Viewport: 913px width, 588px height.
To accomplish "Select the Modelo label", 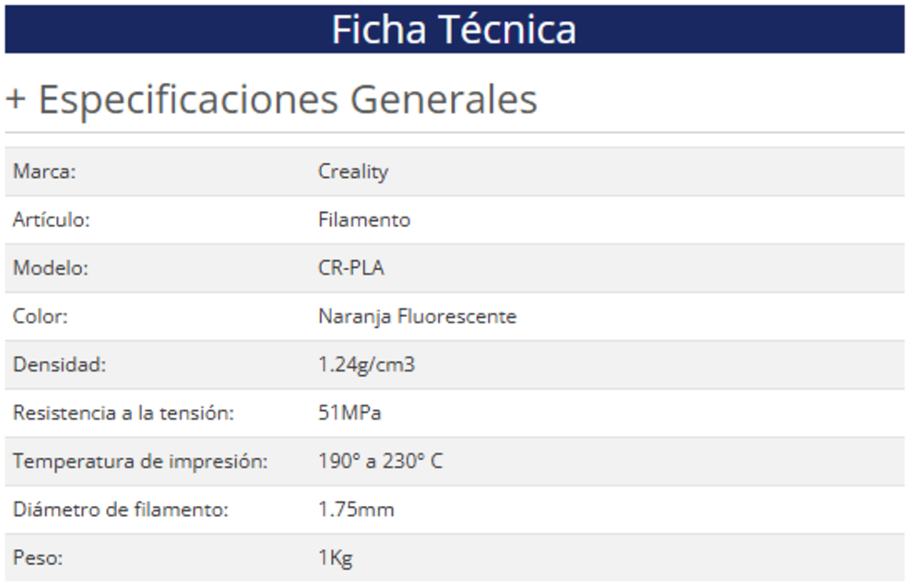I will 50,268.
